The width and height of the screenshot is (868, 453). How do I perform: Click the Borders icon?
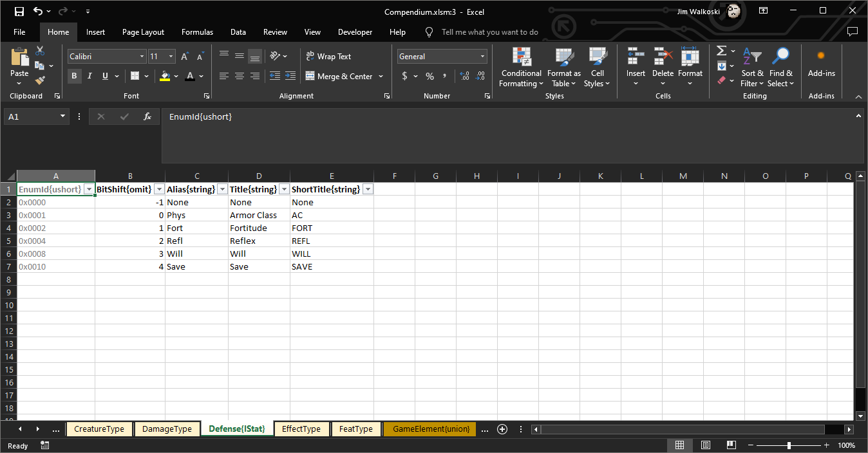pos(135,76)
